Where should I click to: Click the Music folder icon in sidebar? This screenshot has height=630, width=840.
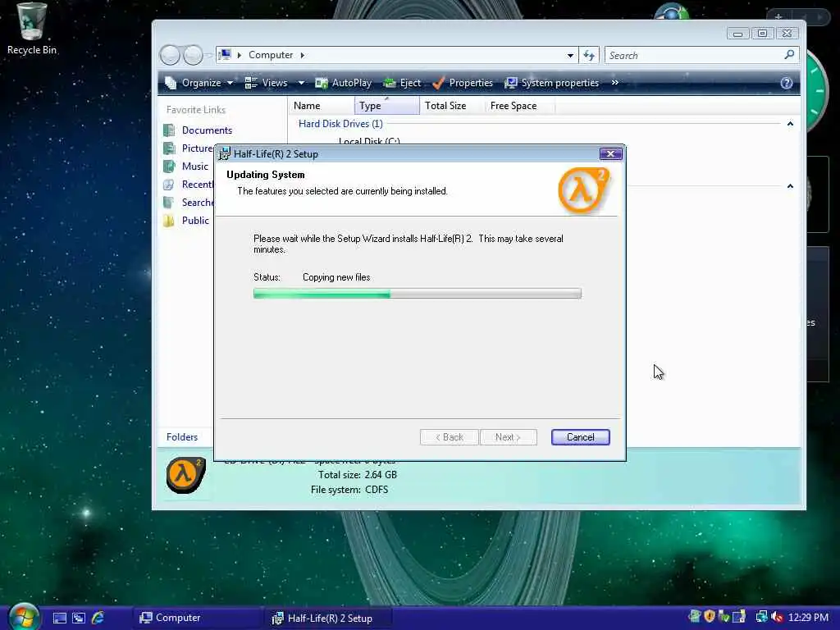(169, 166)
